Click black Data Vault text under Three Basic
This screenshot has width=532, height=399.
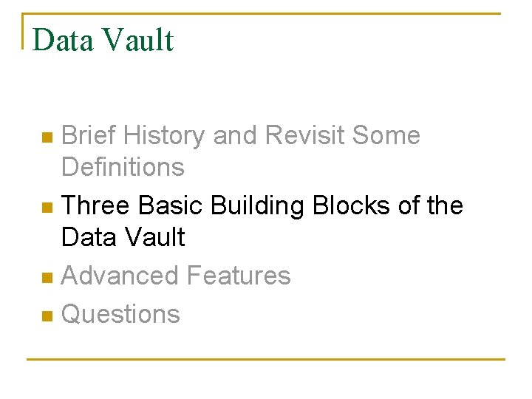point(123,236)
